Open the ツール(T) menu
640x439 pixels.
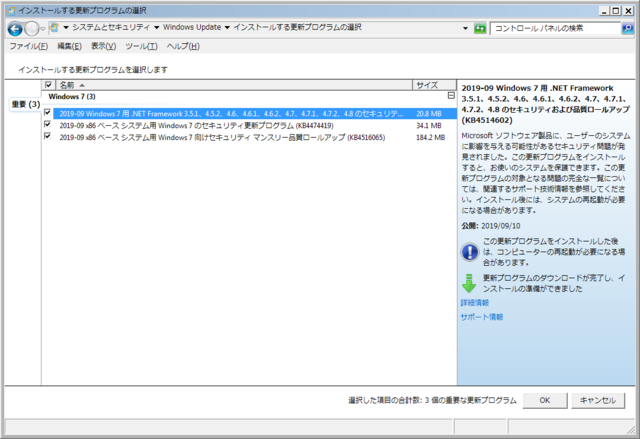click(x=141, y=46)
